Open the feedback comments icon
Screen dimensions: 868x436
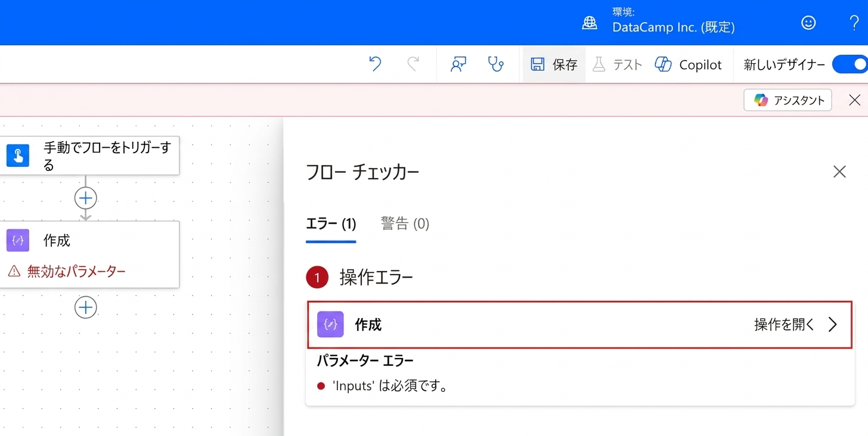[x=458, y=64]
